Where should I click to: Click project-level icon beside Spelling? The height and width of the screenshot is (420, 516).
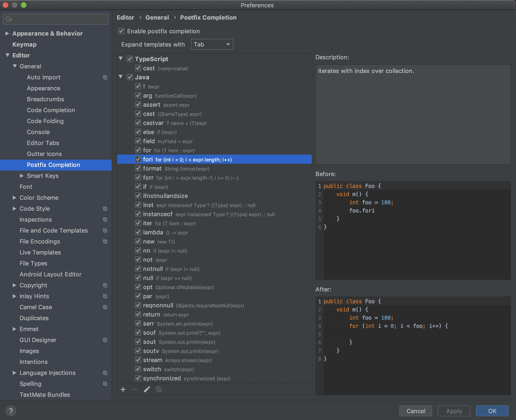pyautogui.click(x=105, y=384)
